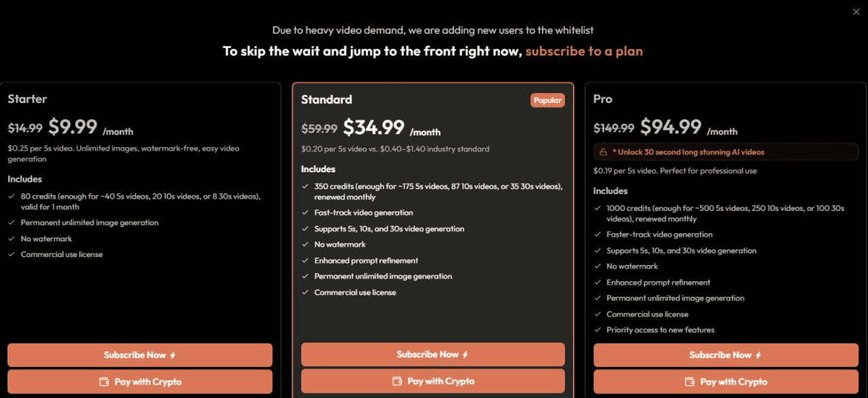The height and width of the screenshot is (398, 868).
Task: Click lightning bolt icon on Standard subscribe
Action: (465, 355)
